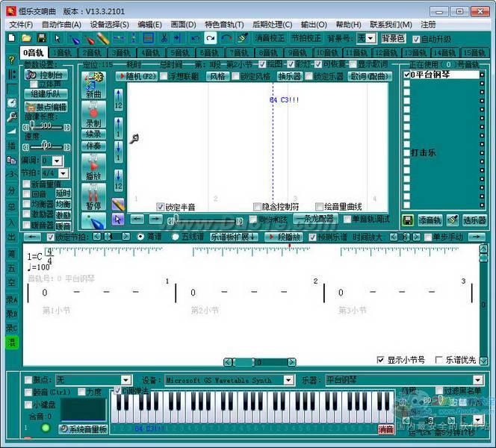
Task: Click the scissors cut icon
Action: pos(164,38)
